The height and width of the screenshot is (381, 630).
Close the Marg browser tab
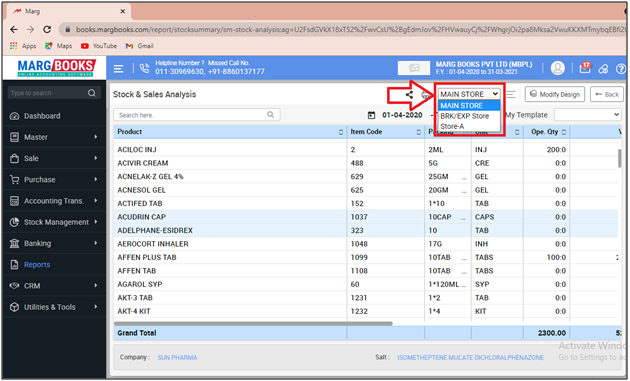123,11
